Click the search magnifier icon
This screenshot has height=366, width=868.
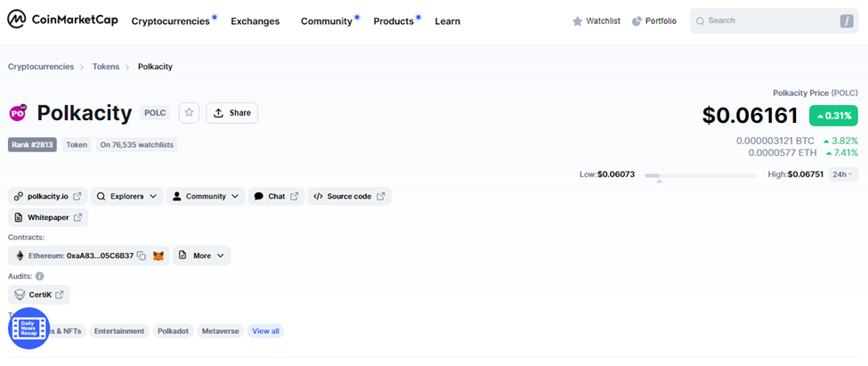click(701, 21)
